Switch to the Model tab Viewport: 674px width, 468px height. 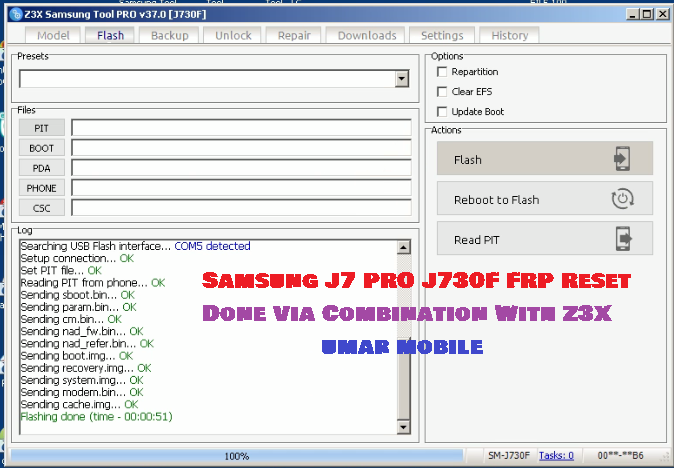click(53, 35)
